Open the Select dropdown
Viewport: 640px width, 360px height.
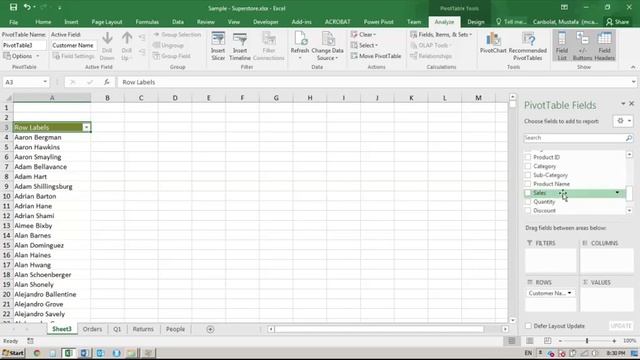coord(364,45)
